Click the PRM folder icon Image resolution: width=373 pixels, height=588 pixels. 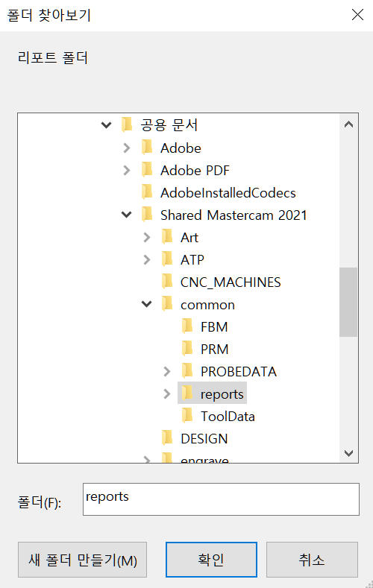click(x=187, y=348)
